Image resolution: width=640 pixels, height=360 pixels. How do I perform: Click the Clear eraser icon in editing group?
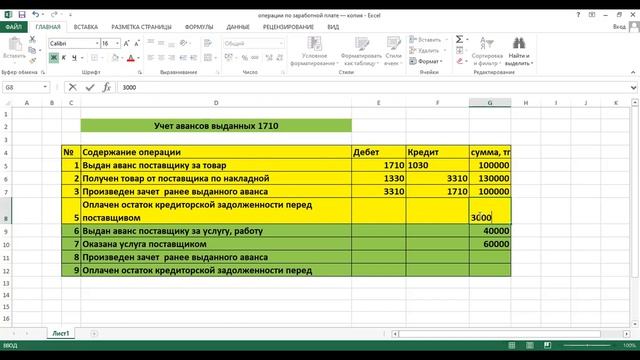tap(460, 61)
